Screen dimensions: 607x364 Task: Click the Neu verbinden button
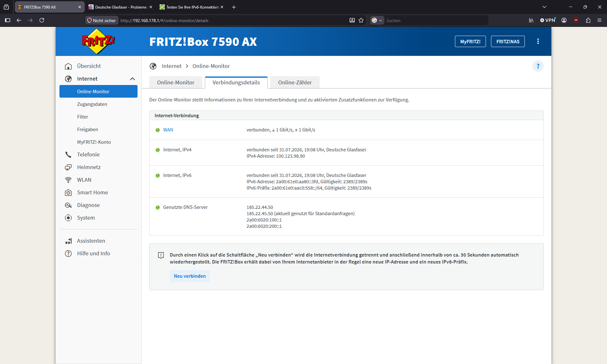coord(190,276)
